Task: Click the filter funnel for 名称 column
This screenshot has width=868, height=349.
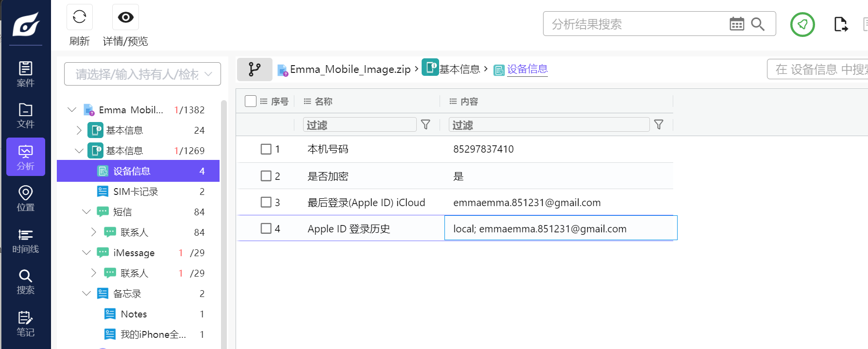Action: click(425, 125)
